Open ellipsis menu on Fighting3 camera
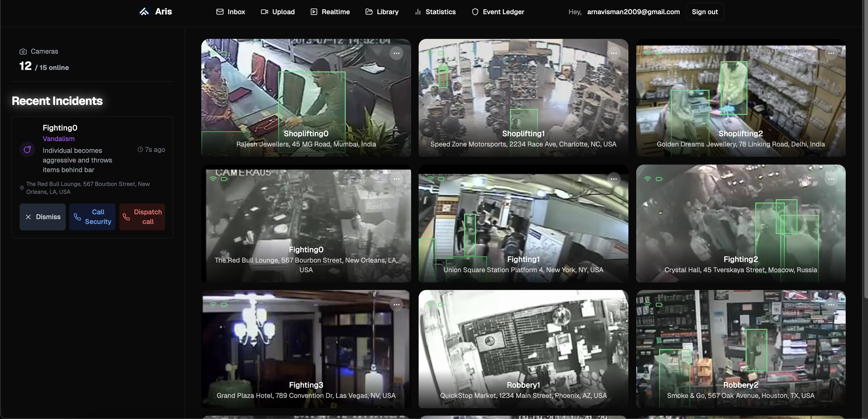Viewport: 868px width, 419px height. pyautogui.click(x=396, y=304)
